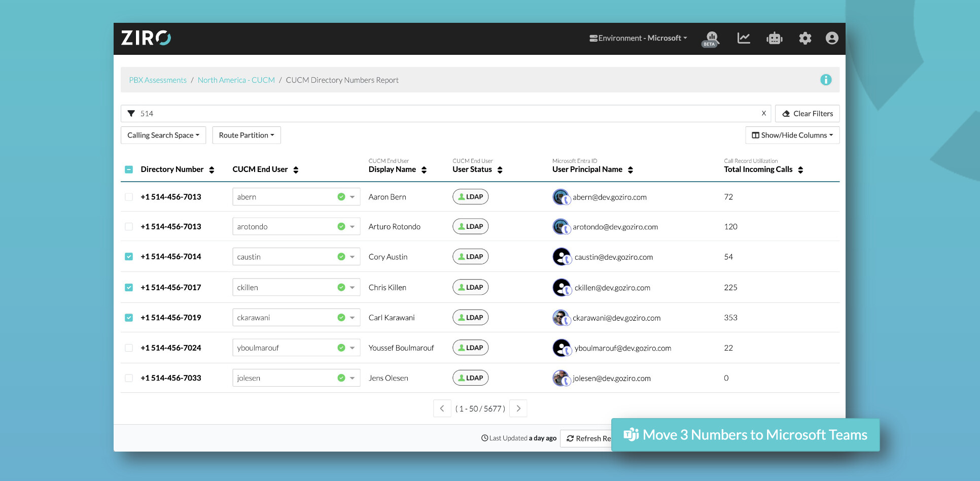Click yboulmarouf@dev.goziro.com avatar icon

pyautogui.click(x=562, y=348)
